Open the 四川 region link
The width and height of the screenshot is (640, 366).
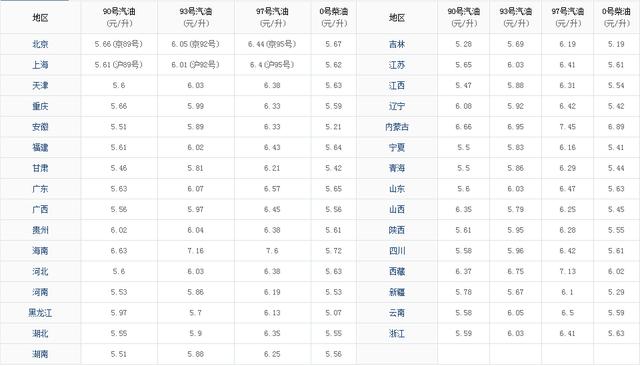397,251
